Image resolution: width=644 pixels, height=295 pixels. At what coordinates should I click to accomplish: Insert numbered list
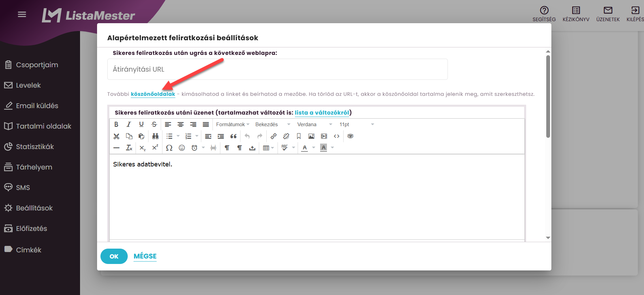188,136
